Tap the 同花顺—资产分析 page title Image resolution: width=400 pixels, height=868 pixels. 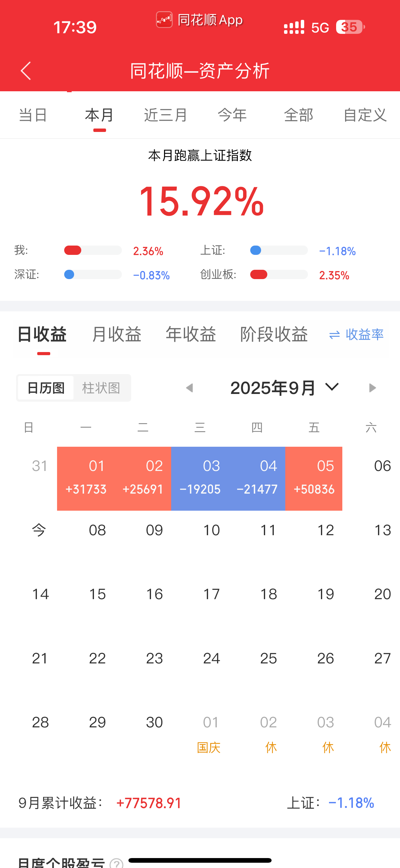click(200, 71)
